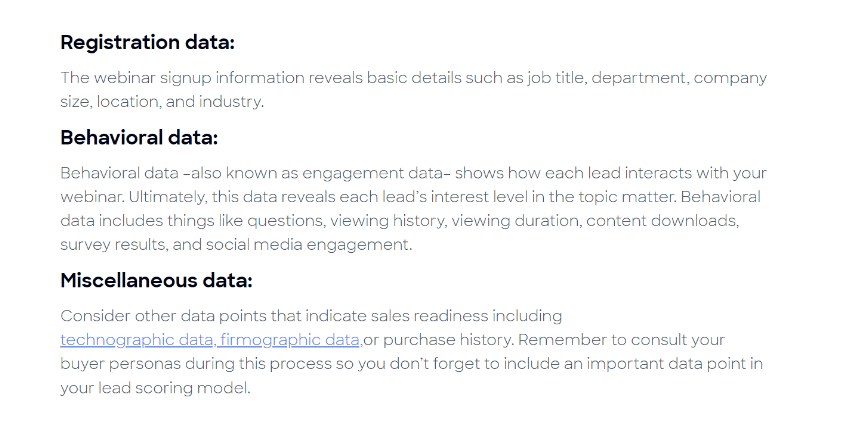The width and height of the screenshot is (842, 442).
Task: Click the Behavioral data heading
Action: pyautogui.click(x=139, y=138)
